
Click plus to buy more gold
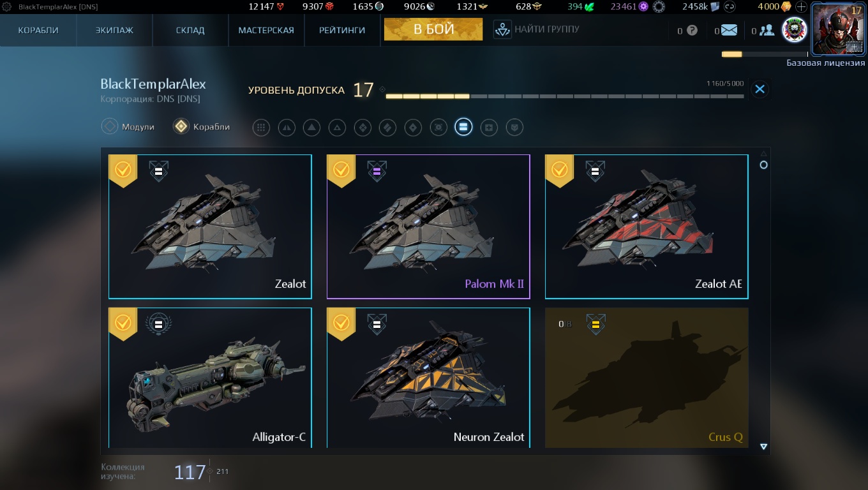(802, 6)
